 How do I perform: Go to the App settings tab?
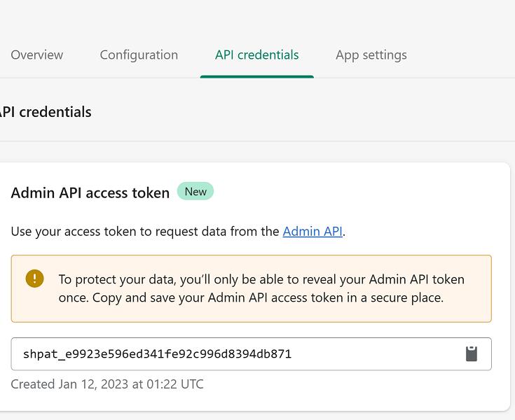tap(371, 55)
